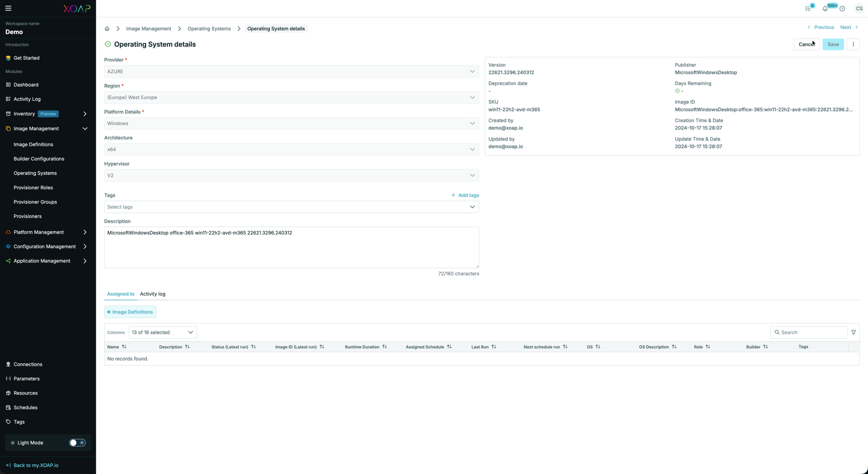Screen dimensions: 868x474
Task: Click the hamburger menu icon
Action: pyautogui.click(x=8, y=8)
